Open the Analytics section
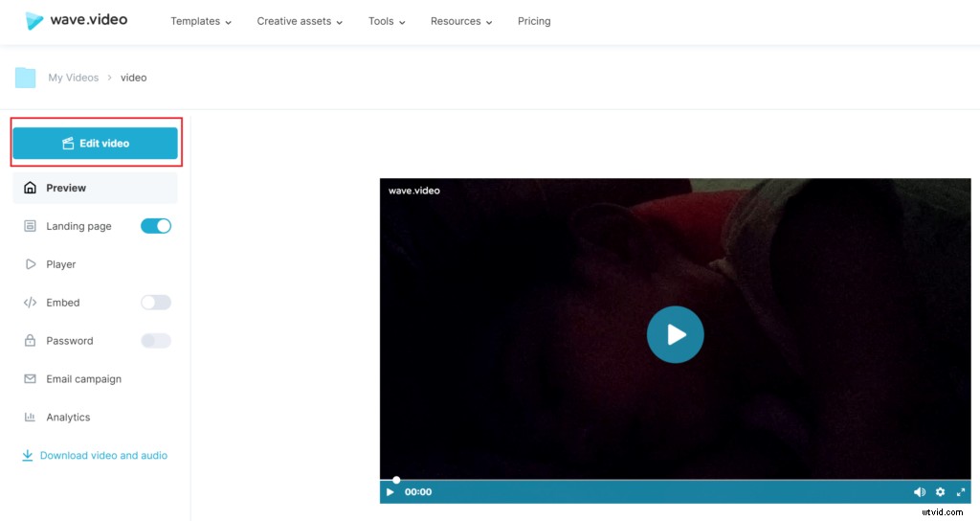The width and height of the screenshot is (980, 521). coord(68,418)
